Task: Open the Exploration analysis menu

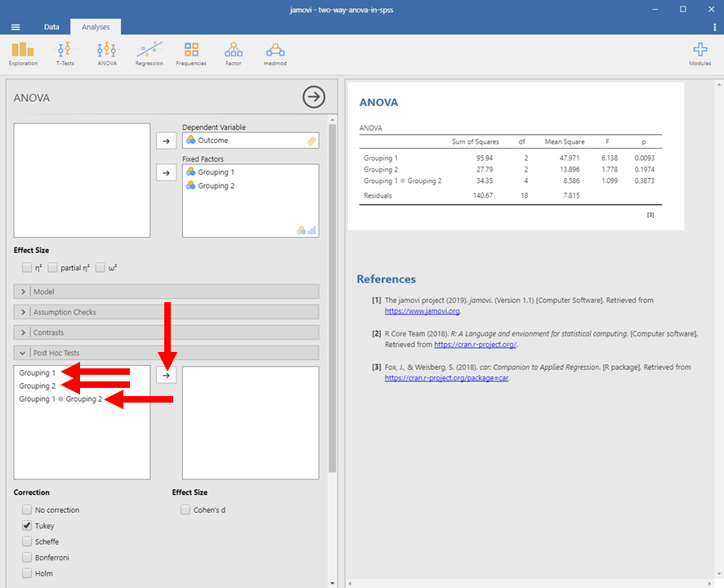Action: point(23,53)
